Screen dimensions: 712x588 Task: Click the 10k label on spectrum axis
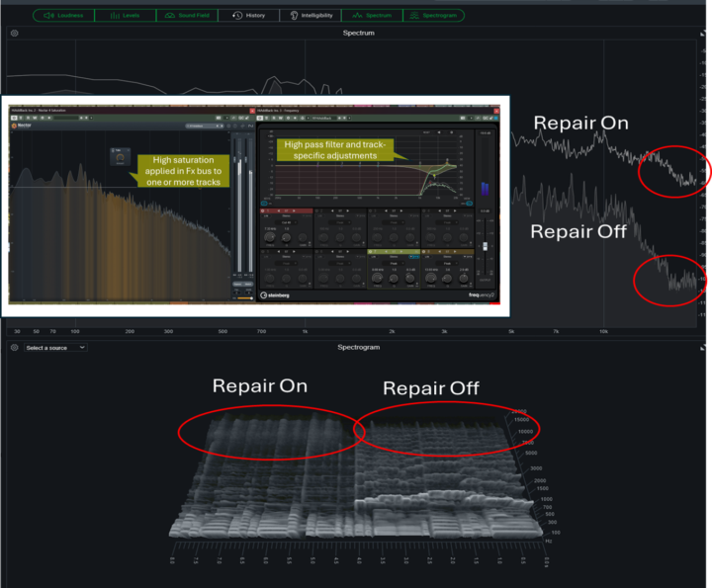tap(603, 332)
